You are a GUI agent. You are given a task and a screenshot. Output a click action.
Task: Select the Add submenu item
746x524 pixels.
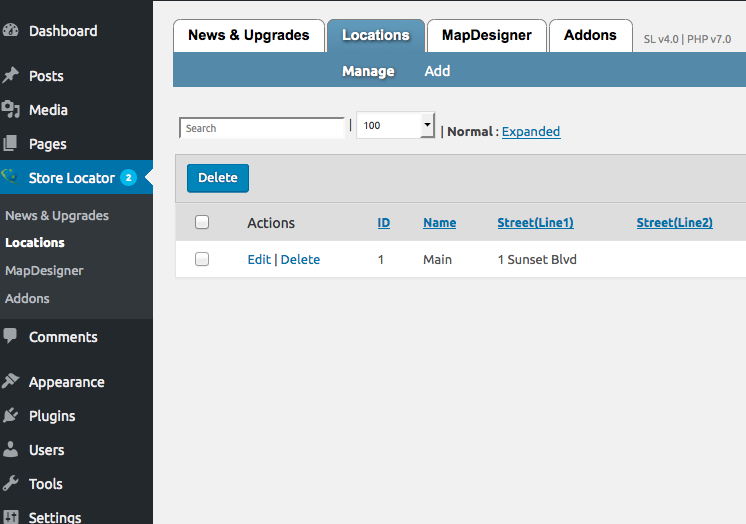click(437, 71)
